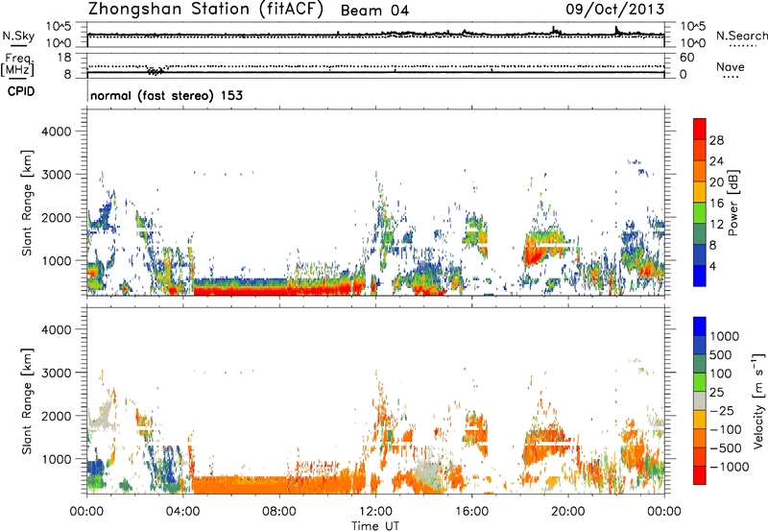Click the gray segment of the velocity colorbar

point(700,400)
